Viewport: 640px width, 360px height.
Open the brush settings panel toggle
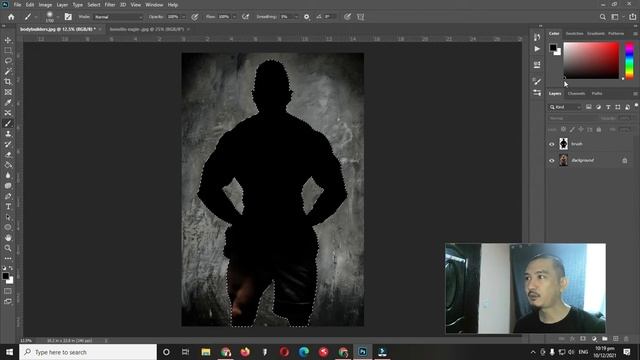coord(68,17)
